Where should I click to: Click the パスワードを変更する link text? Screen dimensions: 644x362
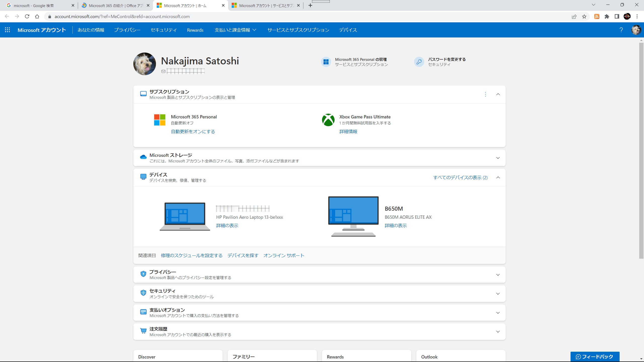(x=447, y=59)
